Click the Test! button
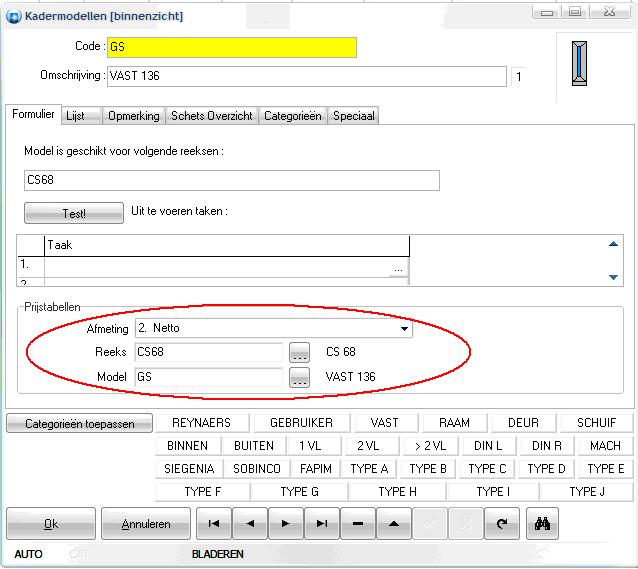 click(74, 213)
